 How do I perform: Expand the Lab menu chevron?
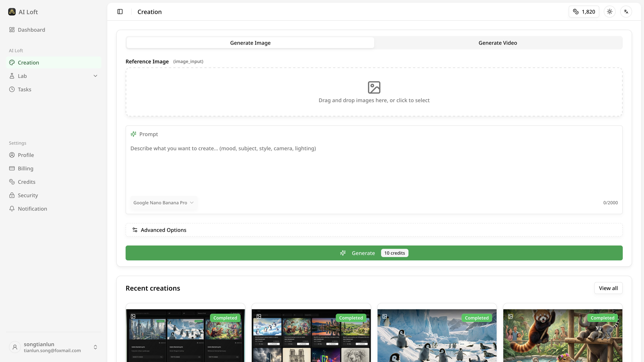click(x=95, y=76)
